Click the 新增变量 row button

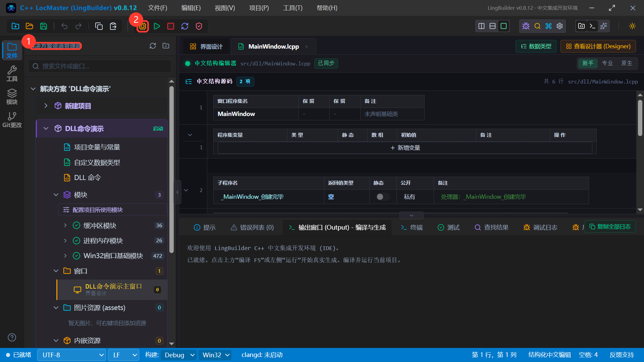[405, 148]
